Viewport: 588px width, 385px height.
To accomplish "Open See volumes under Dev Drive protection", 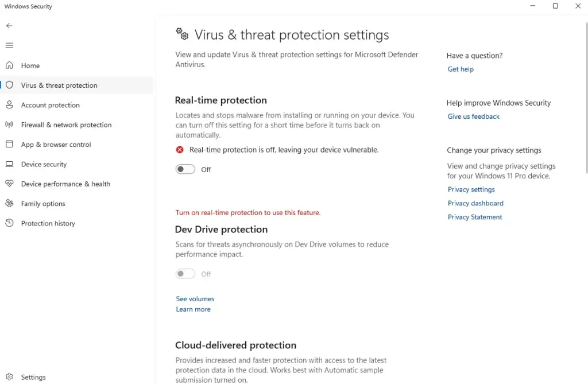I will pos(195,298).
